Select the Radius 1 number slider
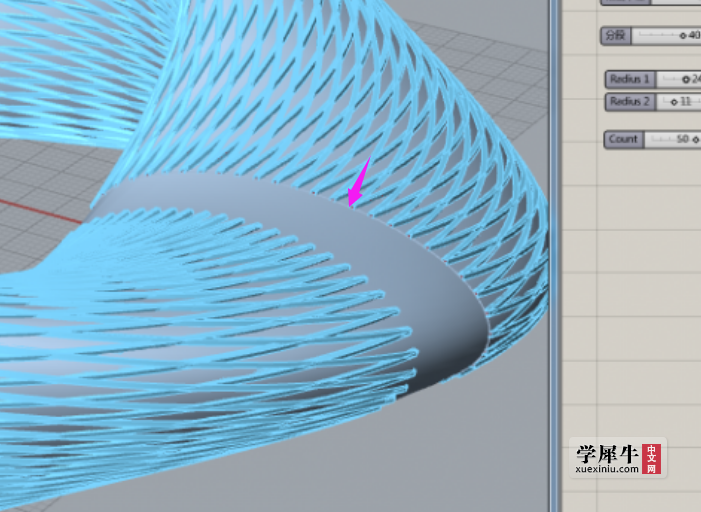 click(x=653, y=80)
